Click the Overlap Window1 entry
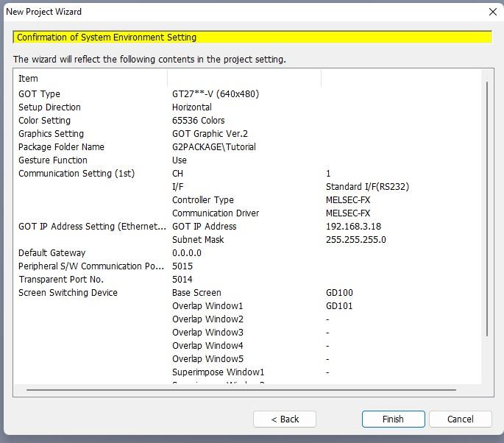The image size is (504, 443). pos(207,305)
